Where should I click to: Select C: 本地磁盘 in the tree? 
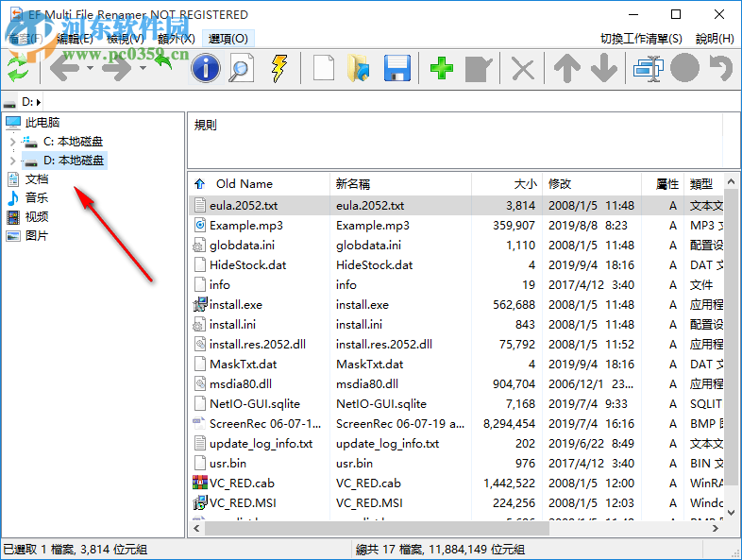tap(73, 141)
